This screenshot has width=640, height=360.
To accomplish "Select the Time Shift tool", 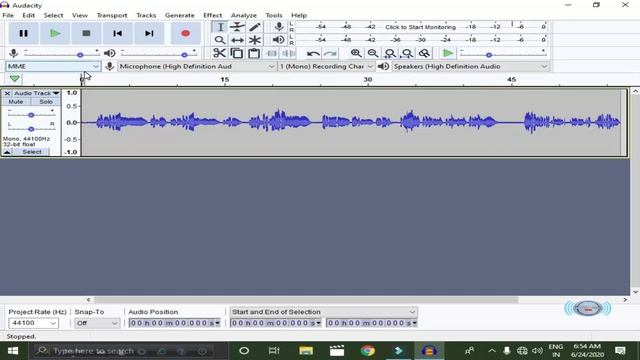I will pos(237,40).
